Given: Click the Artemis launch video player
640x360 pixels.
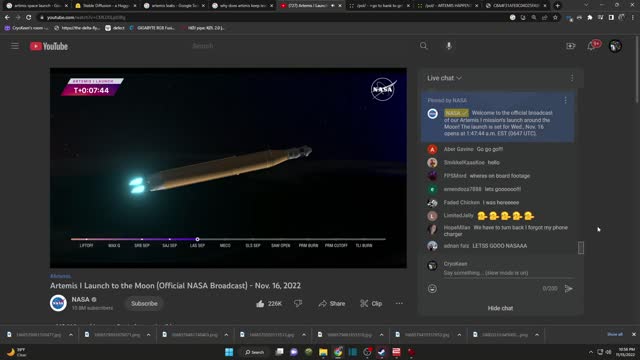Looking at the screenshot, I should pyautogui.click(x=228, y=168).
